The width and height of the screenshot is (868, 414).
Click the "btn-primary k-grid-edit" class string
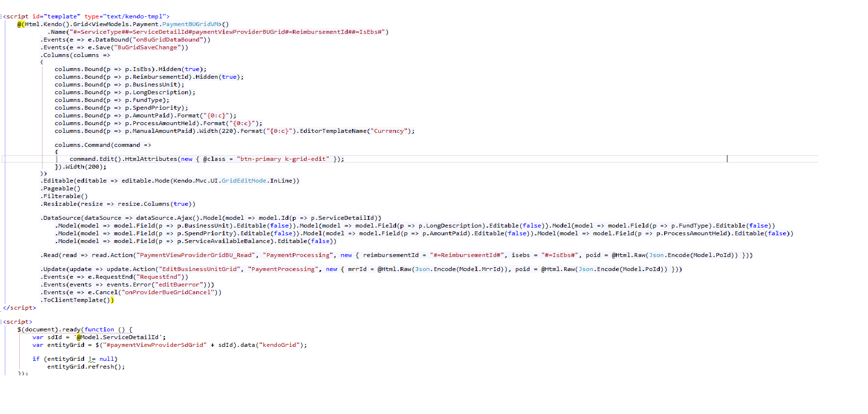click(x=283, y=159)
